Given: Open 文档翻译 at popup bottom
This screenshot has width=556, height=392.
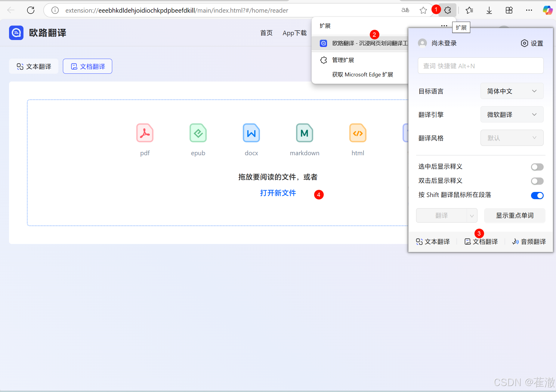Looking at the screenshot, I should (x=481, y=242).
